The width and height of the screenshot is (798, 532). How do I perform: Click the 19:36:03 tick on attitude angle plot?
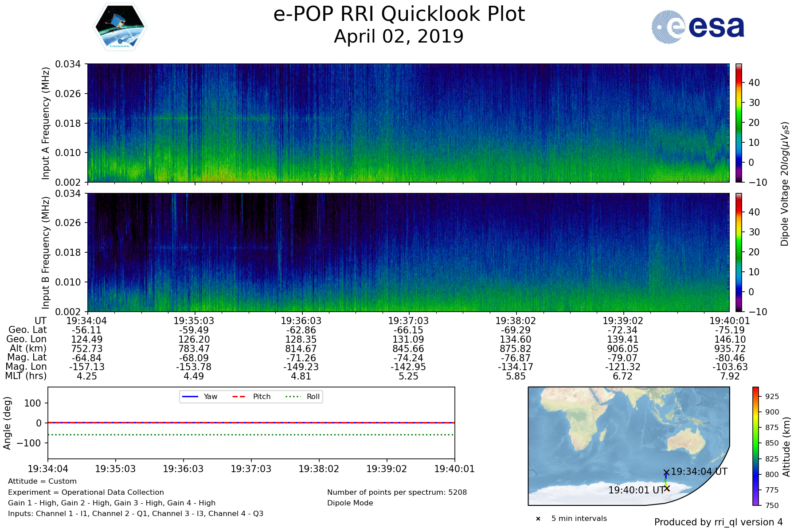tap(183, 469)
